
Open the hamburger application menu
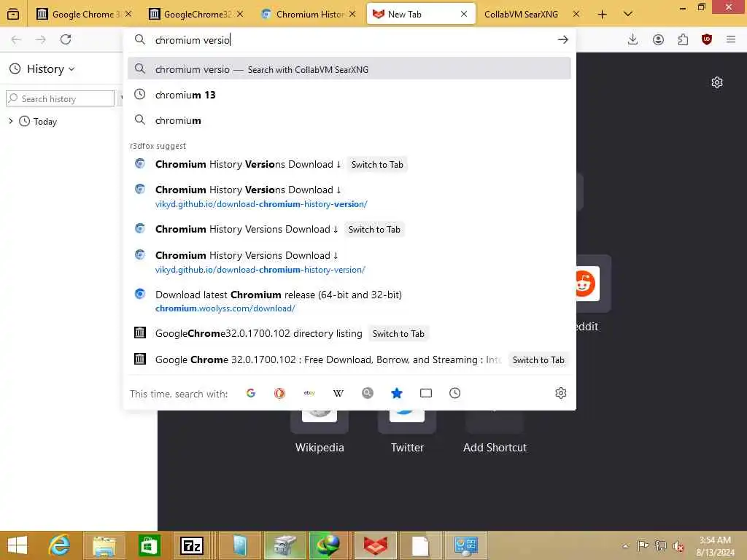(731, 39)
